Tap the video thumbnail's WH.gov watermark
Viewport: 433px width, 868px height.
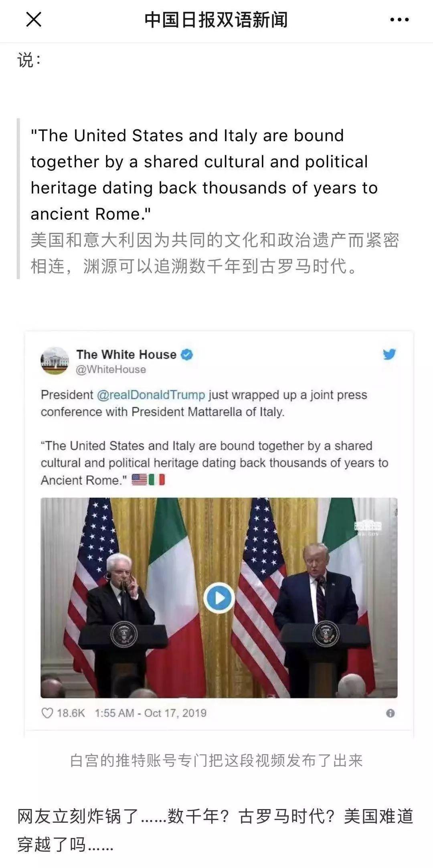click(x=368, y=528)
